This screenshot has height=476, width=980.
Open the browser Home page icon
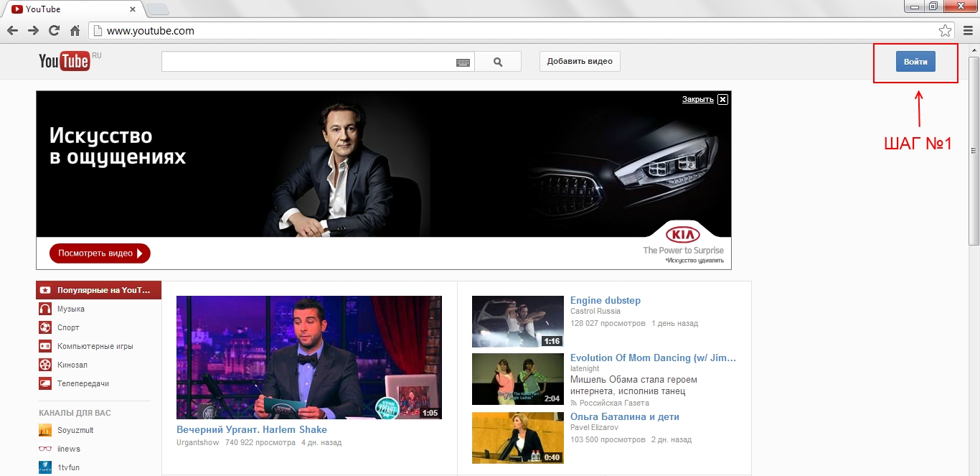click(75, 31)
